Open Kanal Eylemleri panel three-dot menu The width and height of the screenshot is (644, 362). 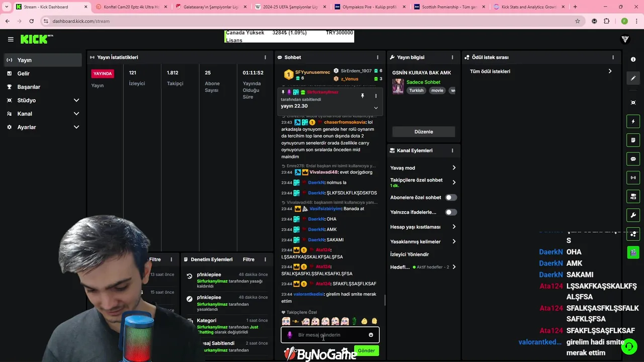click(x=452, y=150)
